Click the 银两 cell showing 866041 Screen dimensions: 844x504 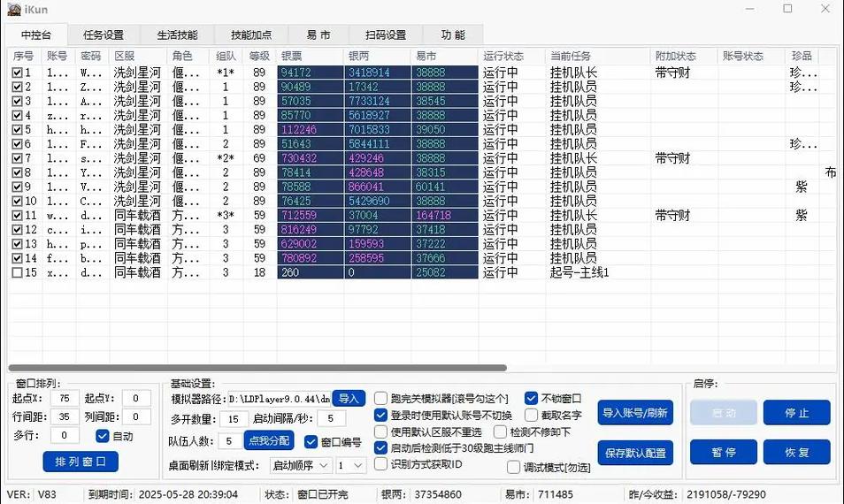tap(378, 187)
